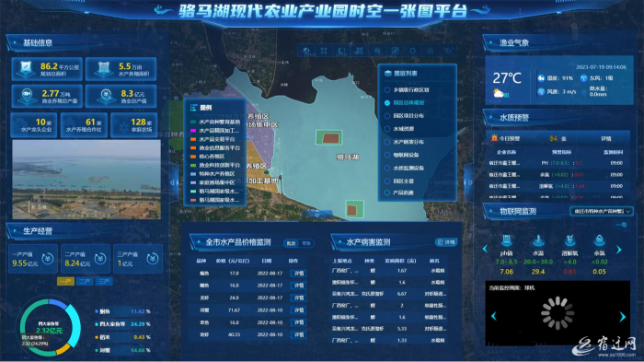Click the pH值 sensor icon

(506, 239)
